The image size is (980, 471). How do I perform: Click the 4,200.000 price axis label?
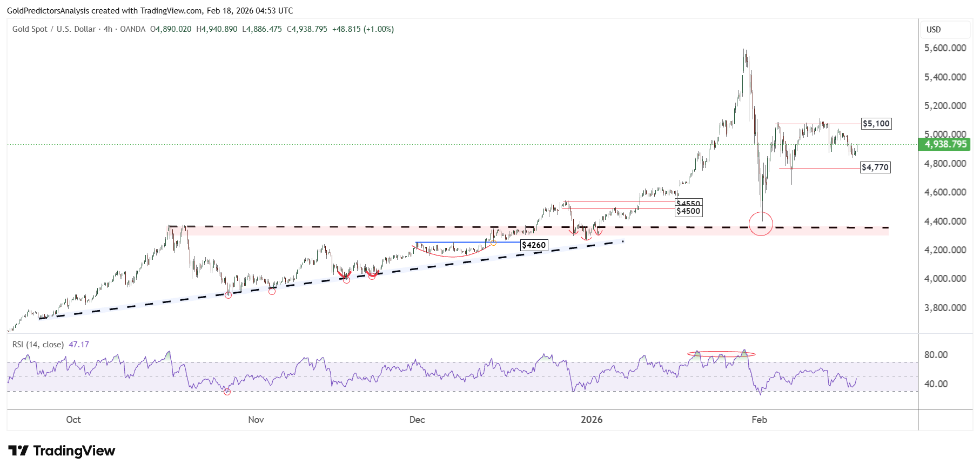click(945, 250)
